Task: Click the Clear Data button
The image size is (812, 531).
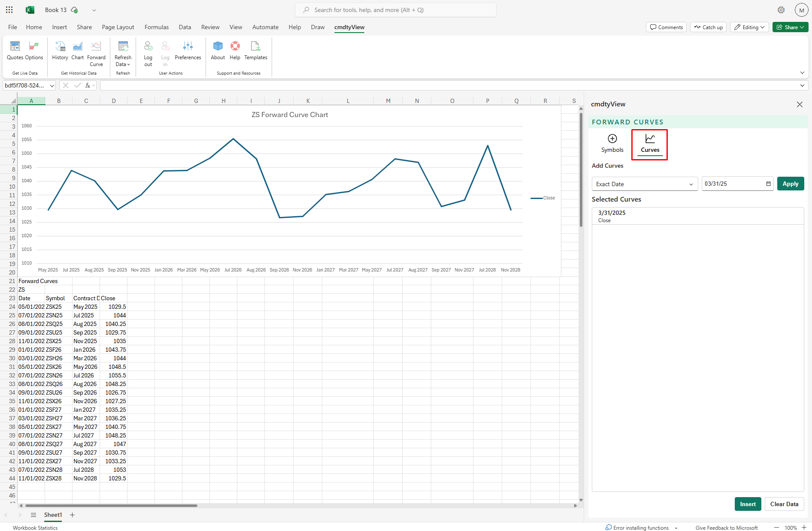Action: tap(784, 504)
